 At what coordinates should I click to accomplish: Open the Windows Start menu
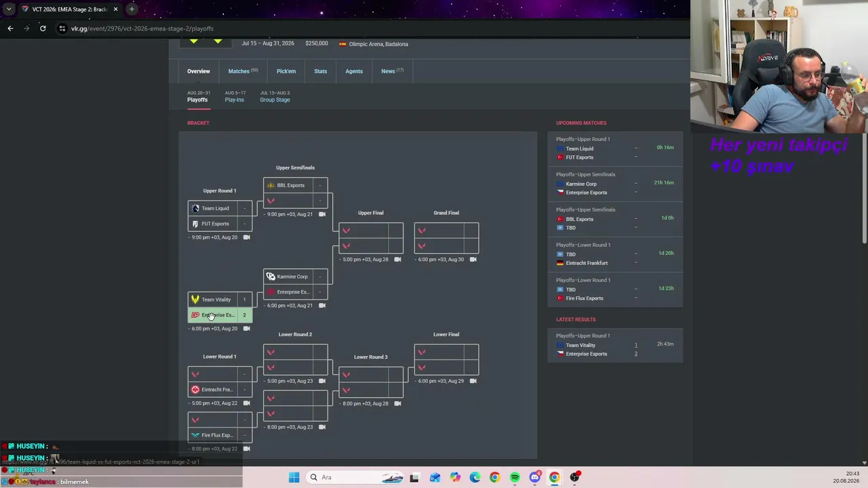coord(294,477)
